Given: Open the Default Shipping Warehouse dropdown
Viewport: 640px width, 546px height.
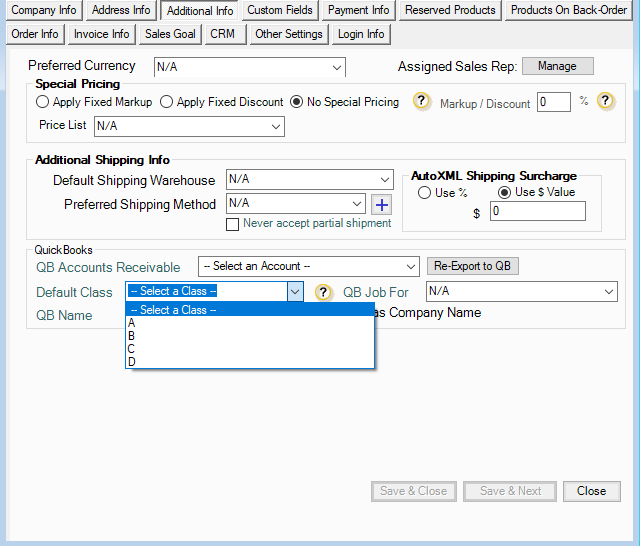Looking at the screenshot, I should pos(309,180).
